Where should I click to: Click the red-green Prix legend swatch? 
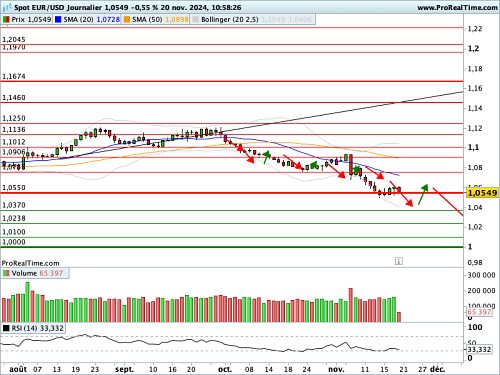tap(6, 20)
